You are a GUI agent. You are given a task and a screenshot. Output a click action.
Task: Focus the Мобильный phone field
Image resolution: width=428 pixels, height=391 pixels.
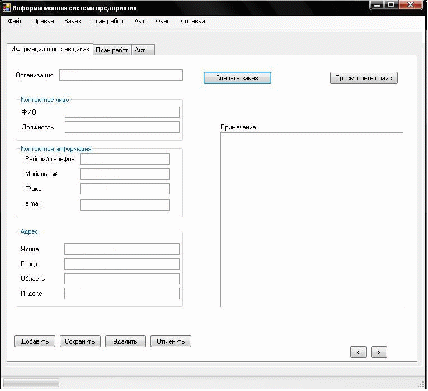click(125, 174)
